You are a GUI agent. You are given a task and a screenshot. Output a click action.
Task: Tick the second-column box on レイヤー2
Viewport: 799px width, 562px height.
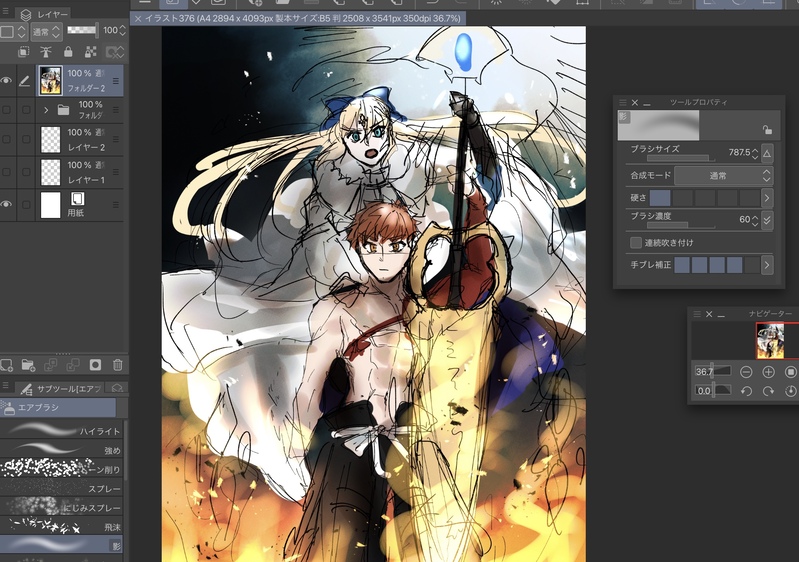[26, 139]
